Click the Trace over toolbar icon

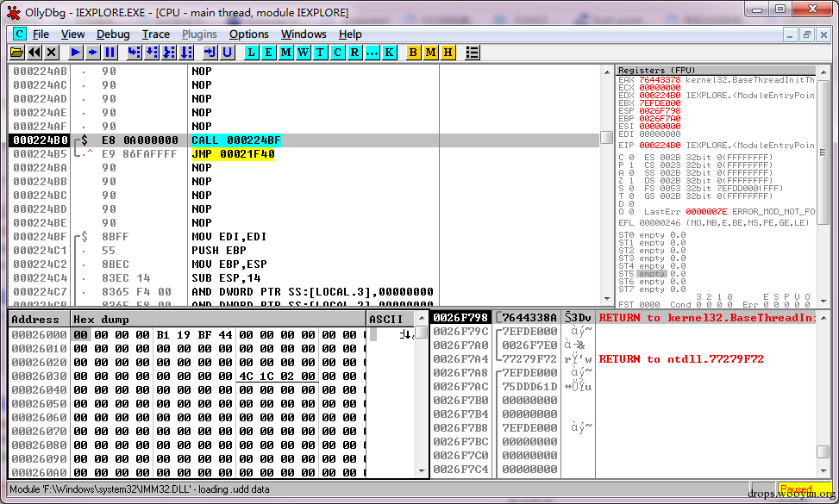[x=185, y=53]
